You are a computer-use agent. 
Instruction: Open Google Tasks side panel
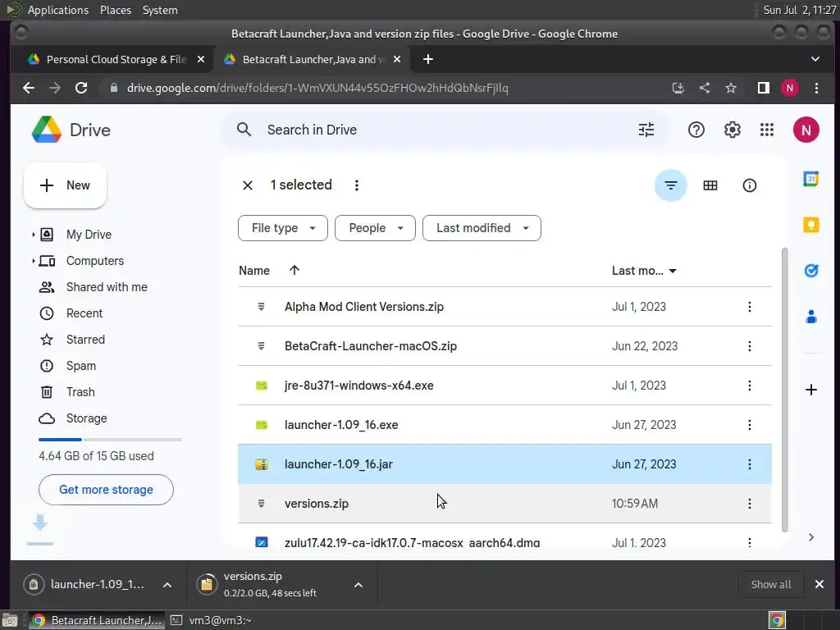click(810, 271)
